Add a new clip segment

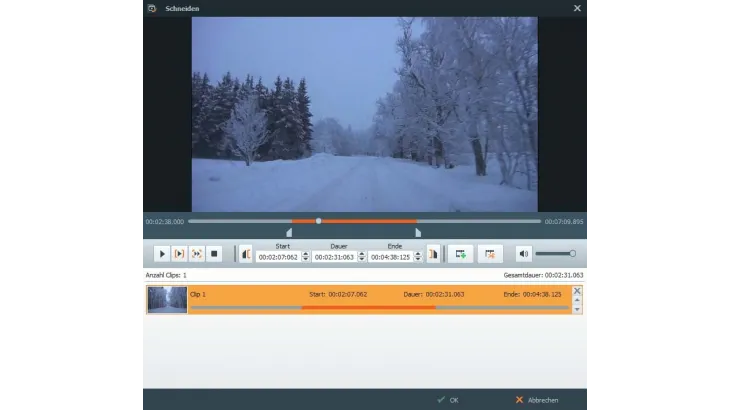tap(460, 255)
